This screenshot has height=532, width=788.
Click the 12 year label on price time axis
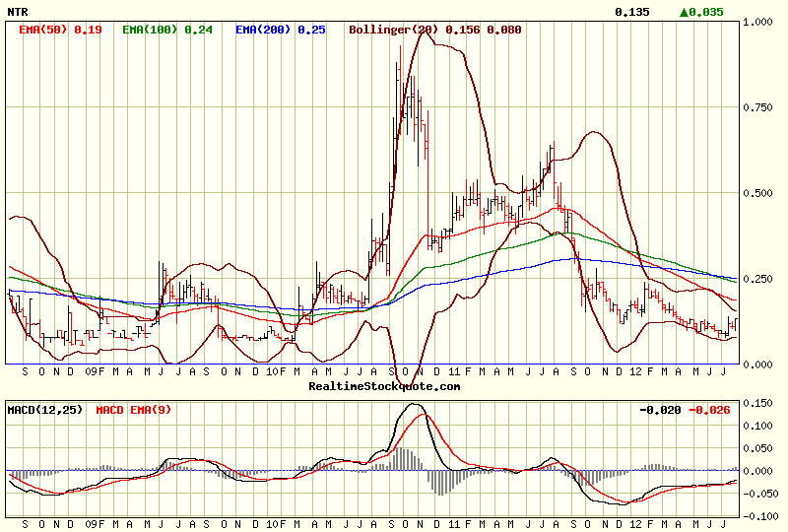coord(635,371)
